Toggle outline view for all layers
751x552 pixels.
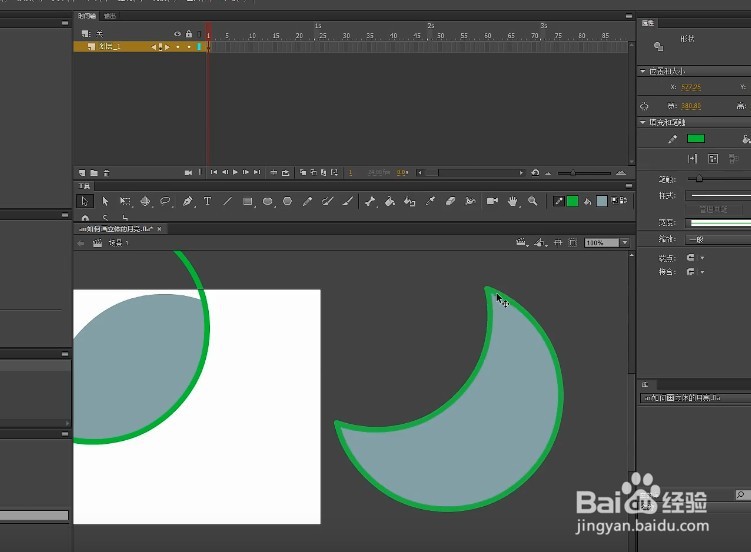[199, 34]
